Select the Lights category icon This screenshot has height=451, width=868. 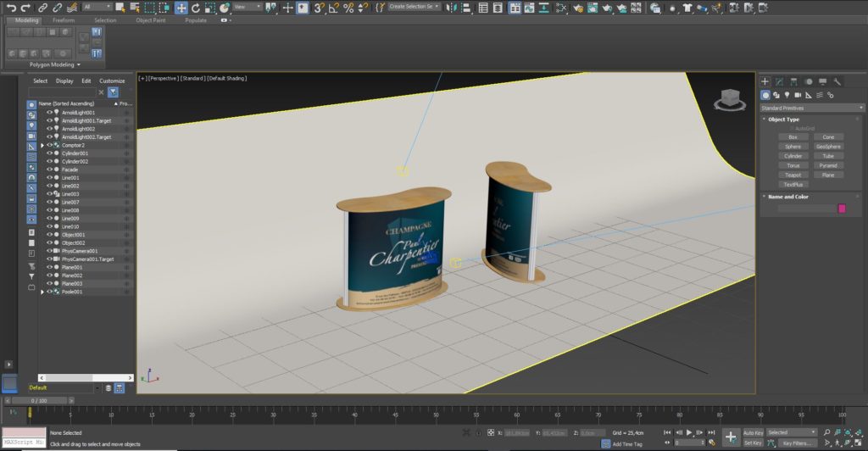(x=787, y=95)
